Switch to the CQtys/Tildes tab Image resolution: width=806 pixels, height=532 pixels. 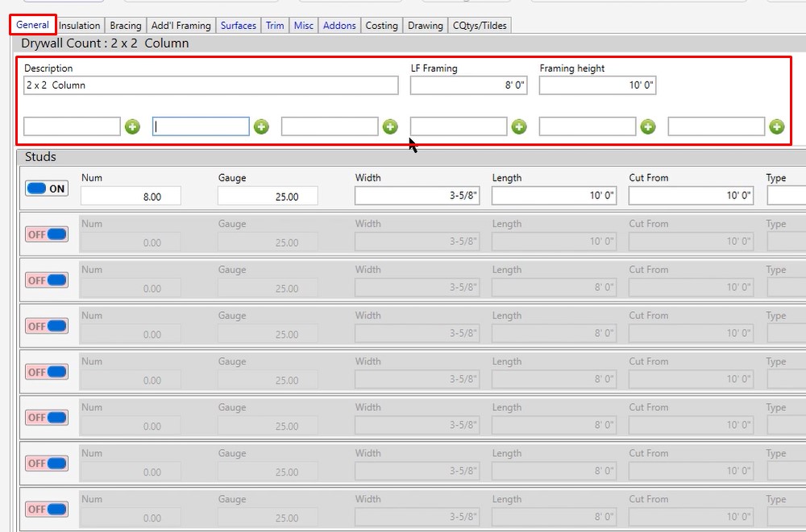tap(480, 26)
